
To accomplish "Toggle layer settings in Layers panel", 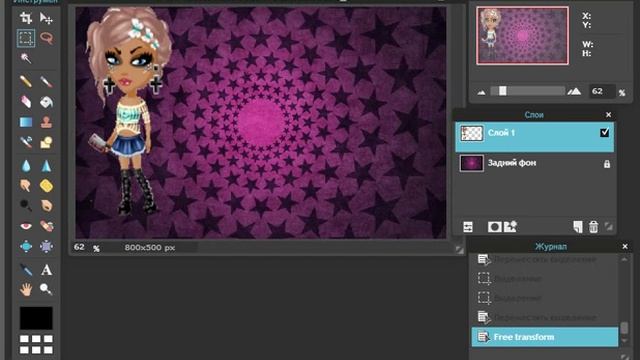I will click(x=468, y=227).
